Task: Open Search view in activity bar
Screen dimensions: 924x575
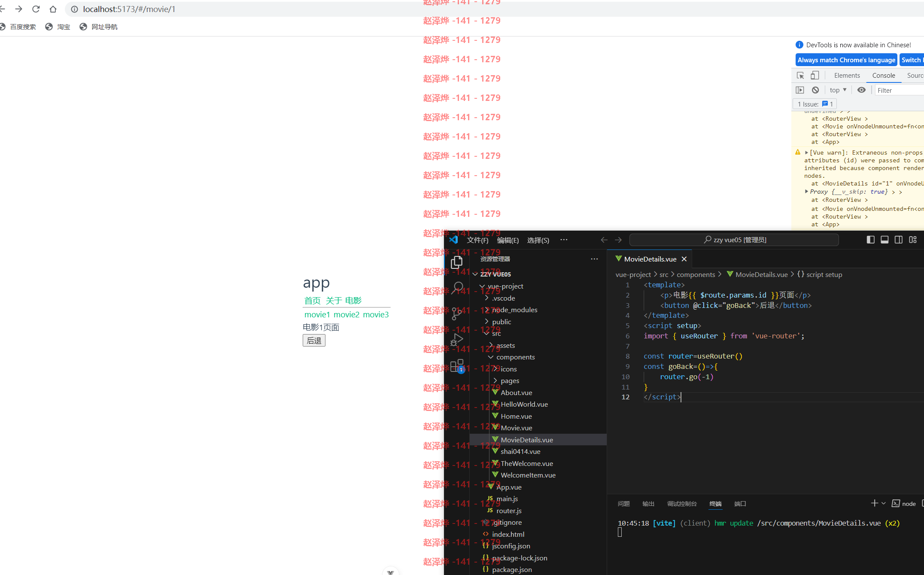Action: (x=457, y=288)
